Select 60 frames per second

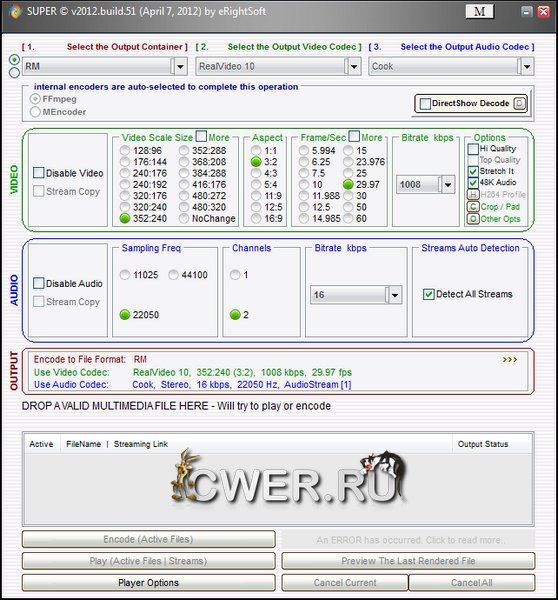click(348, 218)
